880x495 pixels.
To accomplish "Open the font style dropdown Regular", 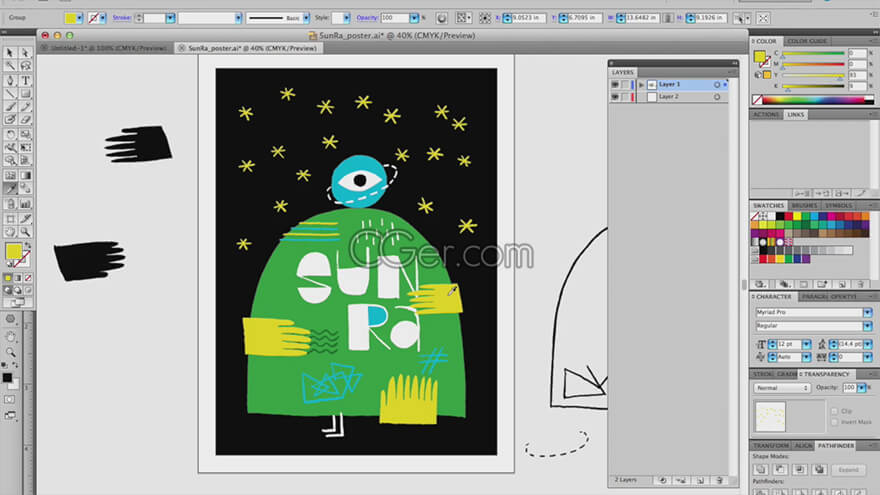I will click(x=867, y=326).
